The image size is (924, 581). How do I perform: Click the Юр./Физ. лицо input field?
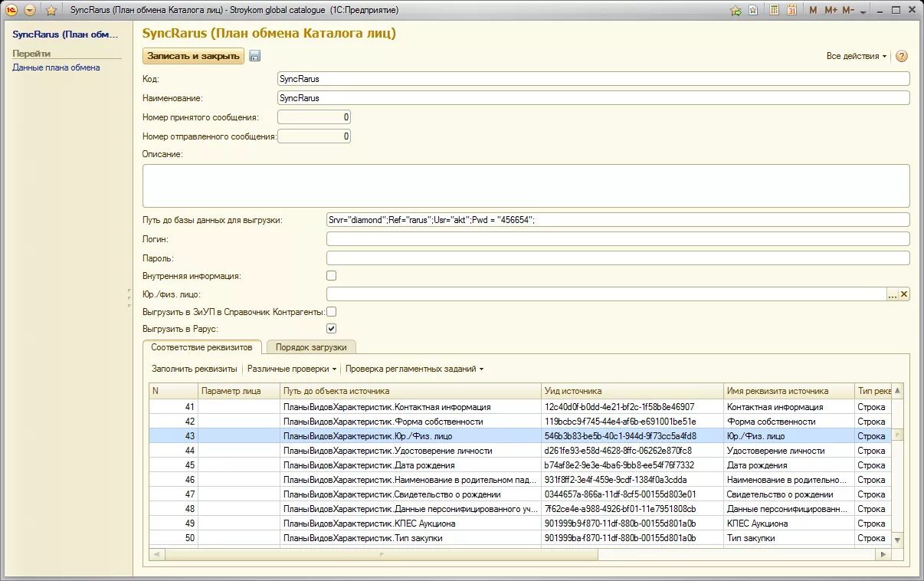(x=606, y=294)
